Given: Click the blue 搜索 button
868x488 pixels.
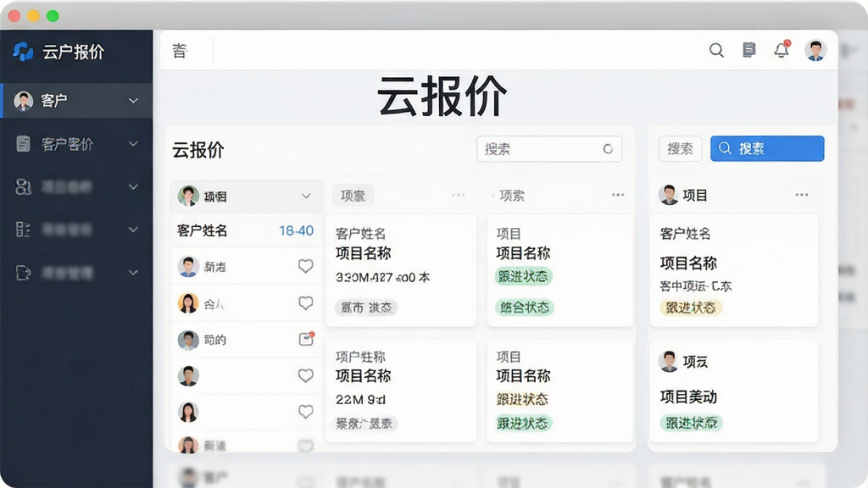Looking at the screenshot, I should pos(767,148).
